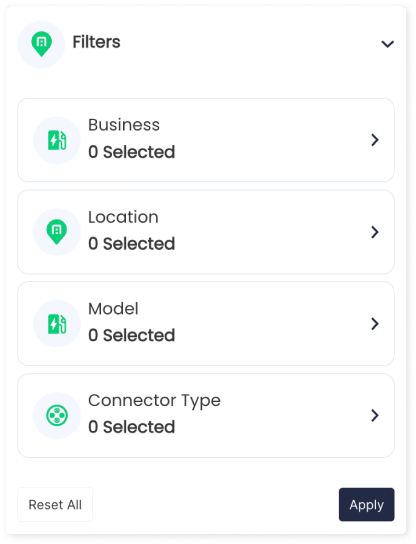The height and width of the screenshot is (544, 416).
Task: Apply the selected filters
Action: pos(366,504)
